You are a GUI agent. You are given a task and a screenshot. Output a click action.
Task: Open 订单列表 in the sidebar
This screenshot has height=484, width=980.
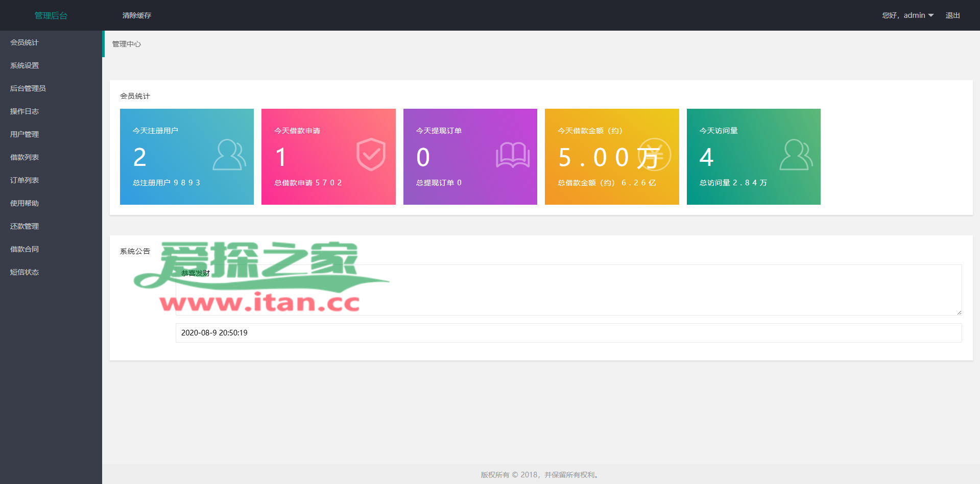51,180
